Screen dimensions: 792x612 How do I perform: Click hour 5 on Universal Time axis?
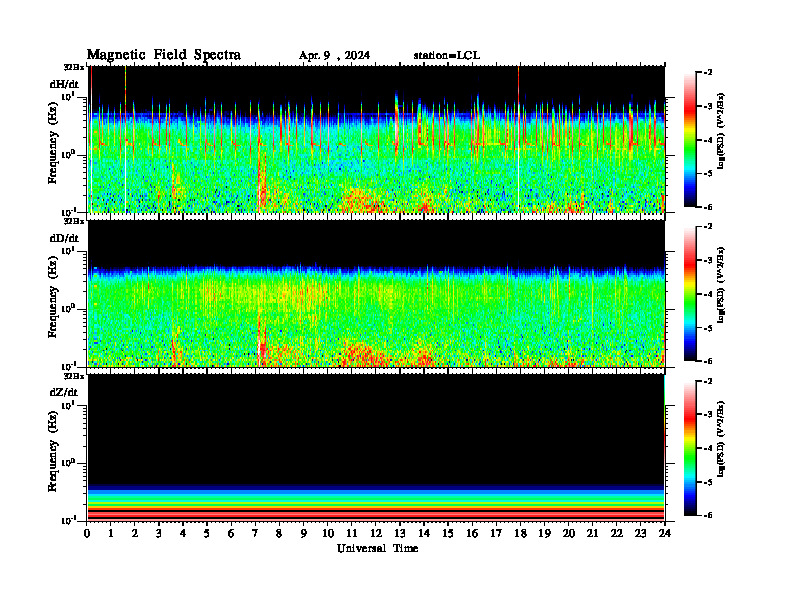pyautogui.click(x=207, y=534)
